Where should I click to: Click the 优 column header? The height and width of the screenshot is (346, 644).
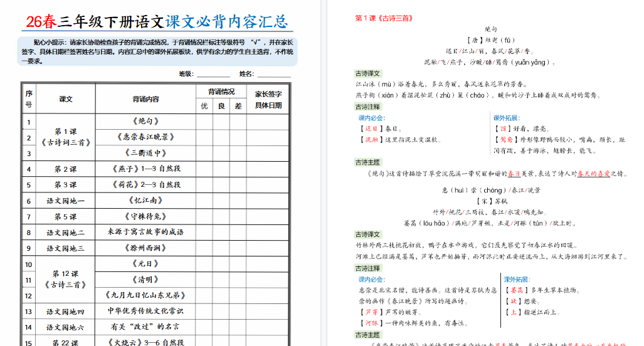[x=204, y=106]
